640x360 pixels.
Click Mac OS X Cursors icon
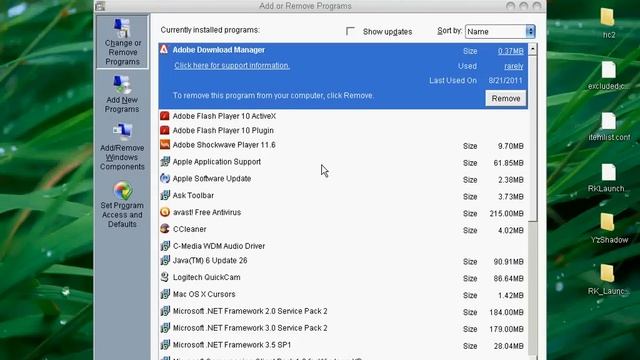tap(164, 294)
